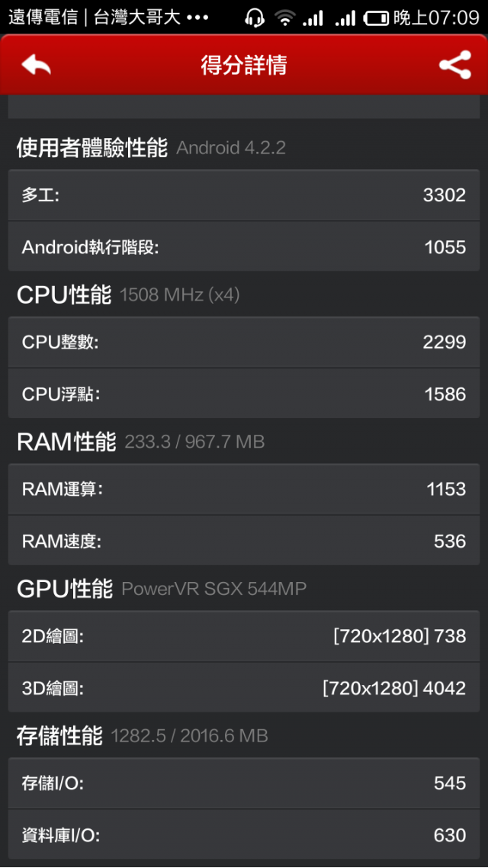The image size is (488, 868).
Task: Select the 資料庫I/O score row
Action: click(x=244, y=834)
